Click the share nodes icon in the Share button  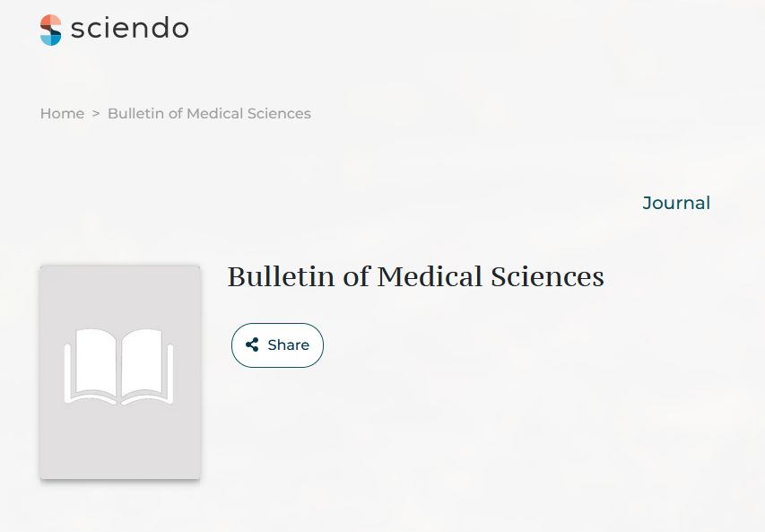tap(252, 344)
